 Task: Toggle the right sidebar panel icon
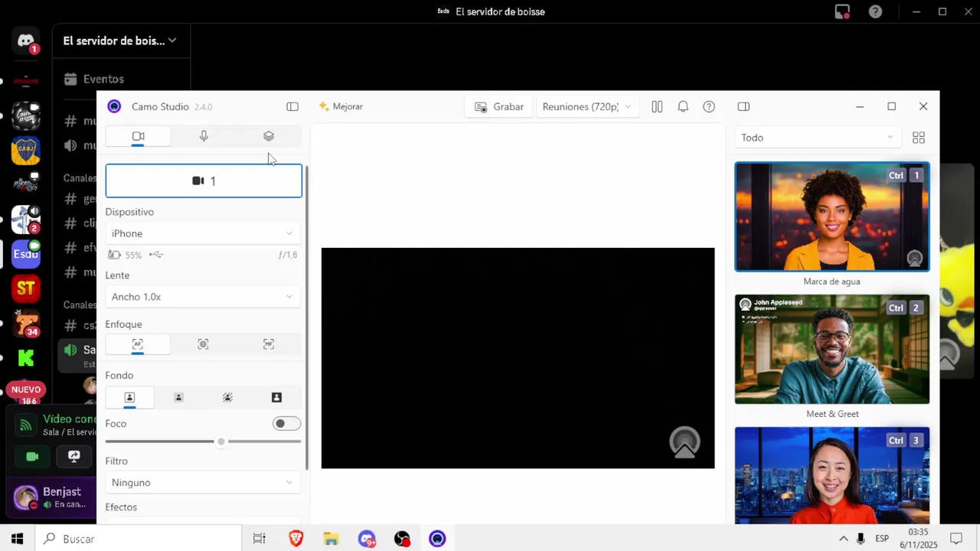click(743, 106)
